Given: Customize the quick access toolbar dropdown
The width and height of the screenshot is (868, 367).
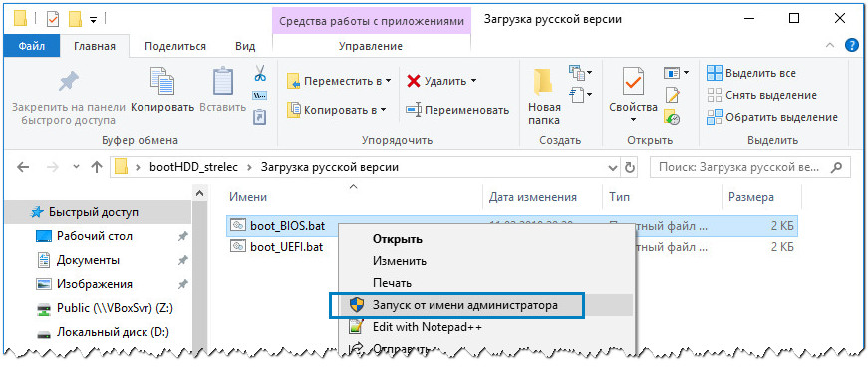Looking at the screenshot, I should pos(93,19).
